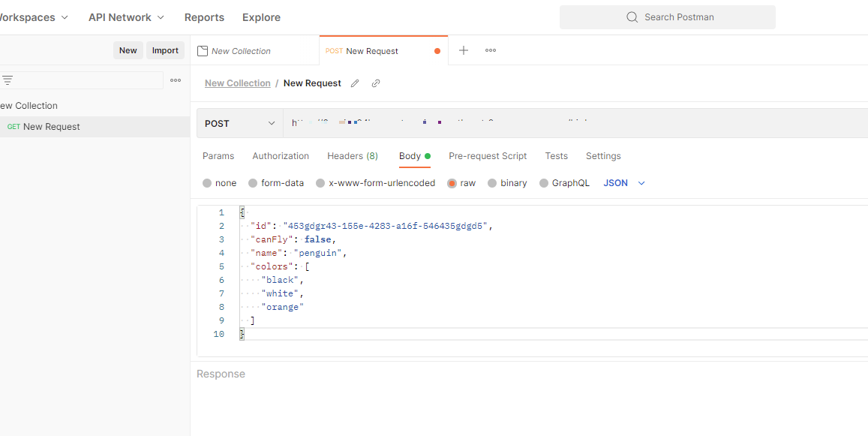The height and width of the screenshot is (436, 868).
Task: Select GET New Request in sidebar
Action: point(95,127)
